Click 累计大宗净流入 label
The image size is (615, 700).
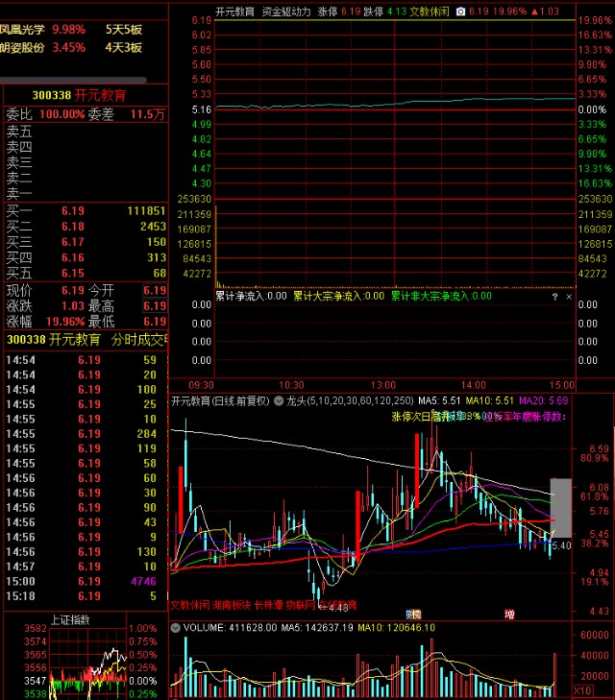point(338,296)
